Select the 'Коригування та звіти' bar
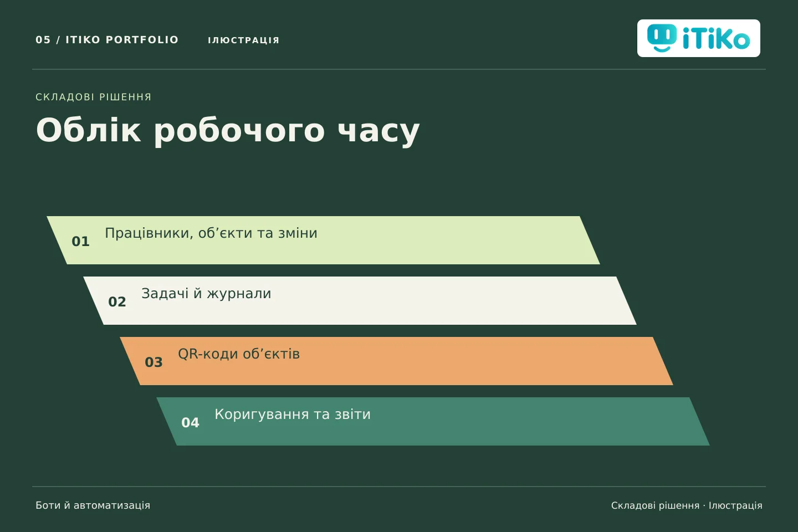 433,421
